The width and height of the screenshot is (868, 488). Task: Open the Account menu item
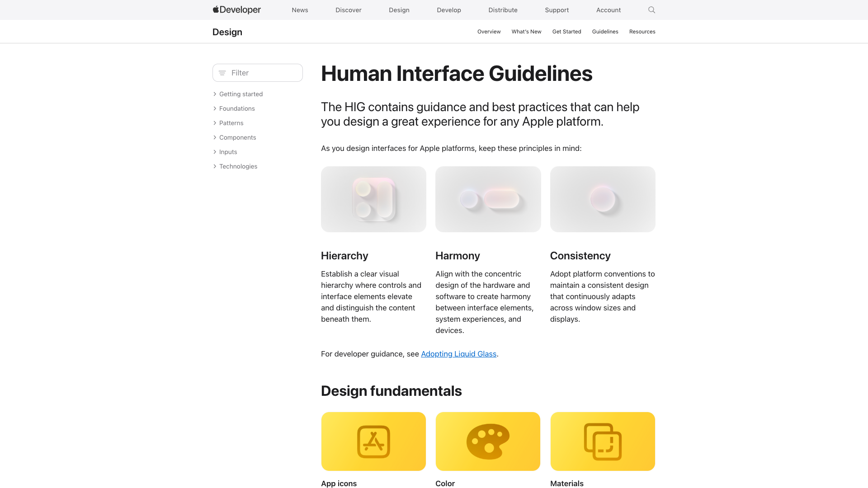tap(608, 10)
